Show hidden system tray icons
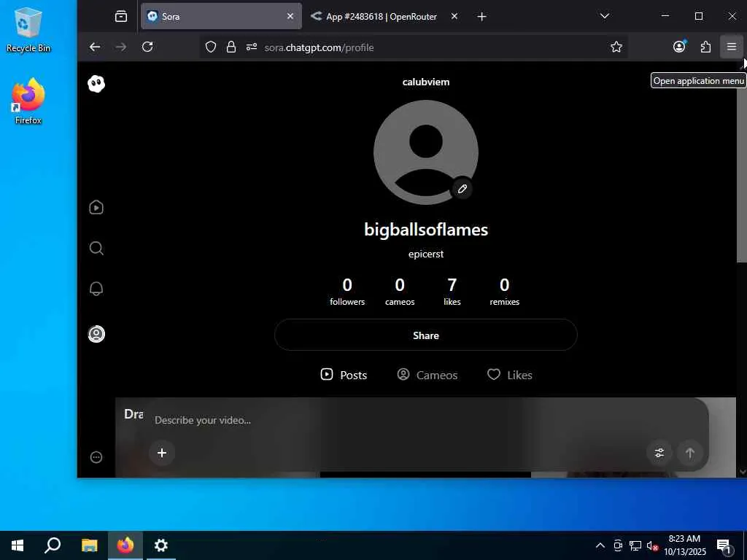Screen dimensions: 747x560 point(600,545)
